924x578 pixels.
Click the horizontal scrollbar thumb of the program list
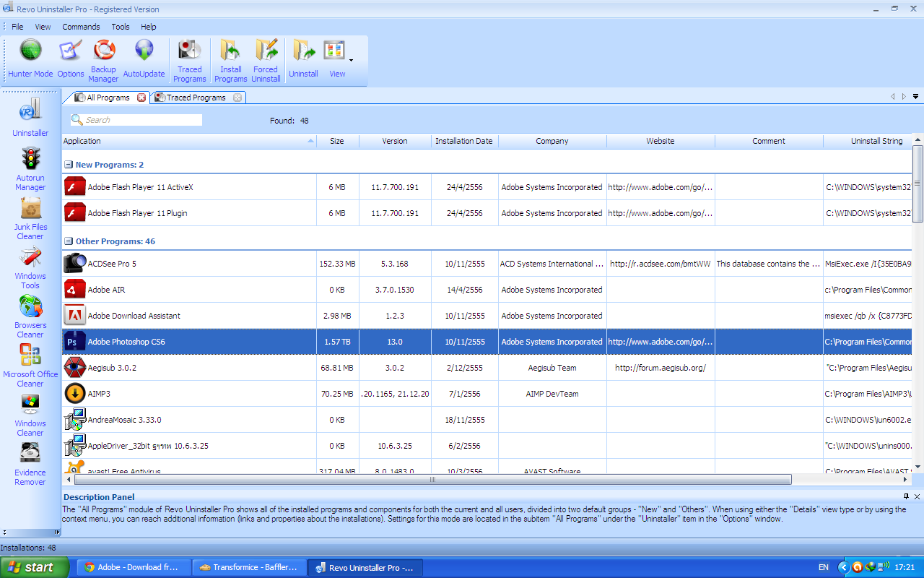click(433, 479)
